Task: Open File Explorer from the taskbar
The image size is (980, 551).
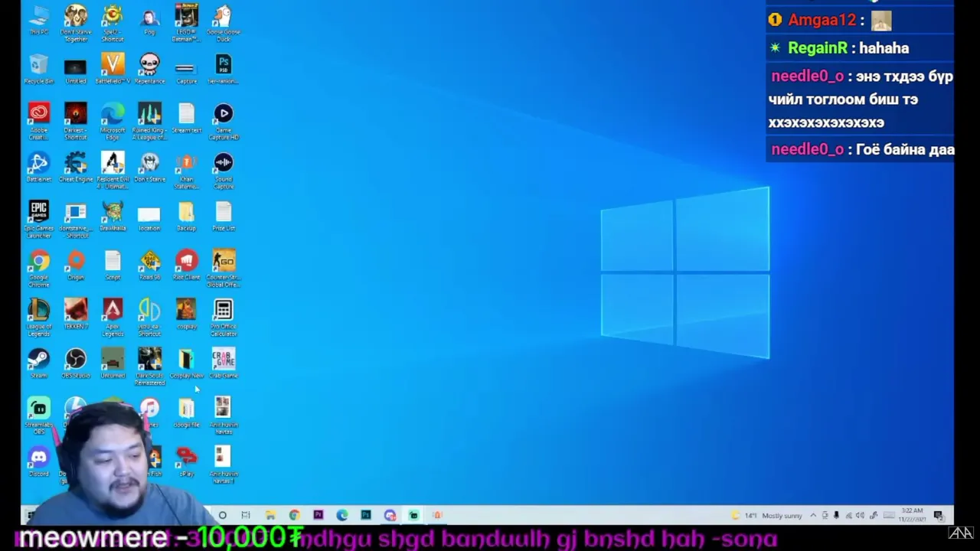Action: [x=270, y=515]
